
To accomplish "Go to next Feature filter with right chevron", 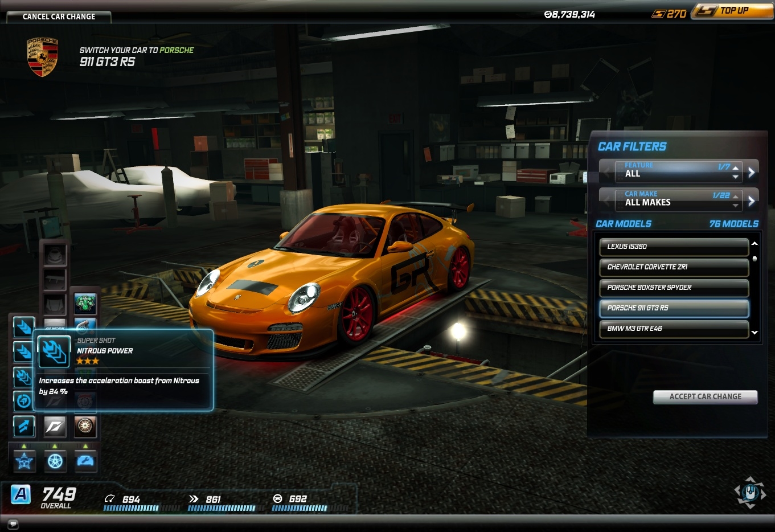I will pos(752,171).
